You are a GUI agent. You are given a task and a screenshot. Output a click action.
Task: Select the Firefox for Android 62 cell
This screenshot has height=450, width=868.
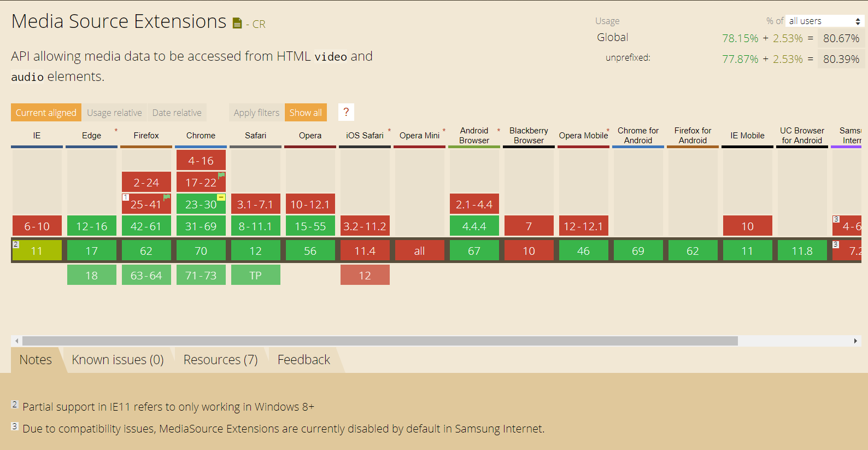tap(693, 250)
